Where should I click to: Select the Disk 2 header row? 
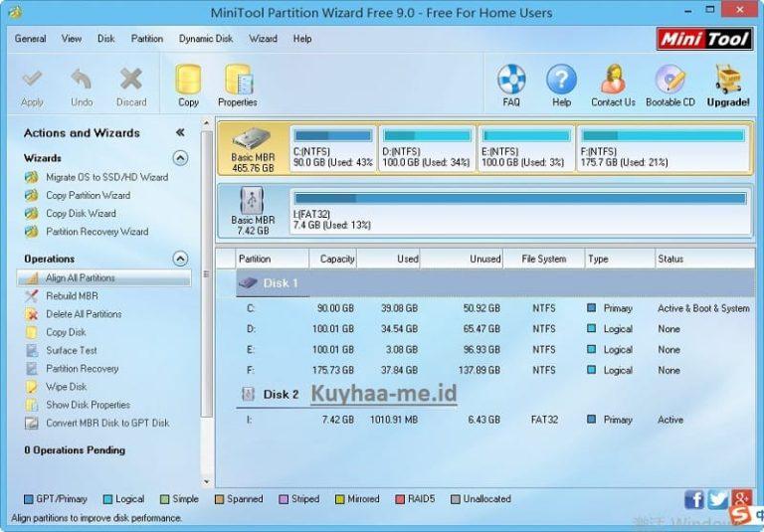(495, 394)
